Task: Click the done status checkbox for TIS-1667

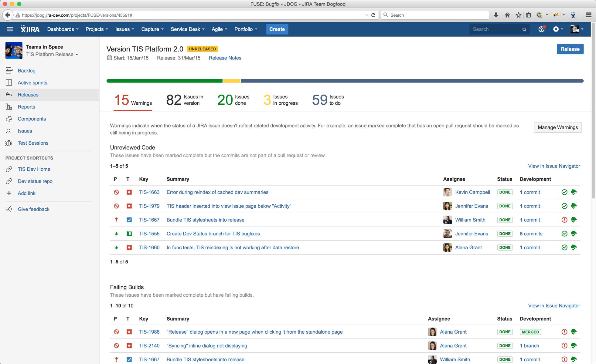Action: (x=505, y=220)
